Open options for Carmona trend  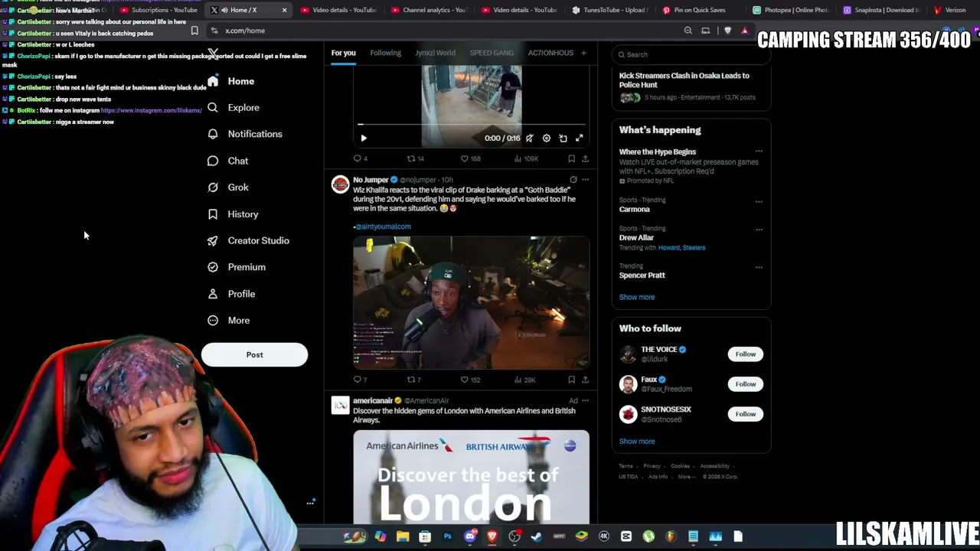point(759,202)
